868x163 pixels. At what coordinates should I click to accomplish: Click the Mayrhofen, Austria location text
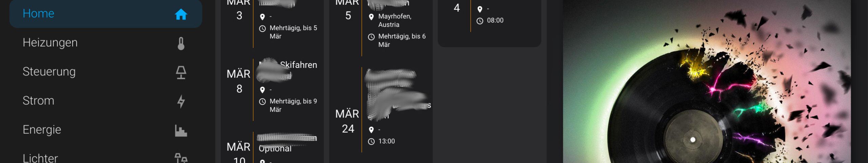pyautogui.click(x=395, y=20)
